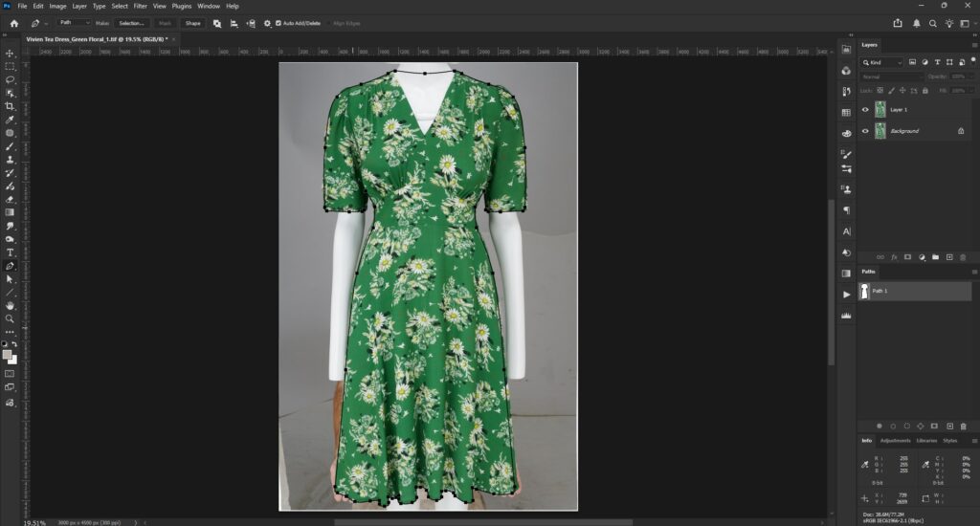Image resolution: width=980 pixels, height=526 pixels.
Task: Delete current path with trash icon
Action: [x=963, y=426]
